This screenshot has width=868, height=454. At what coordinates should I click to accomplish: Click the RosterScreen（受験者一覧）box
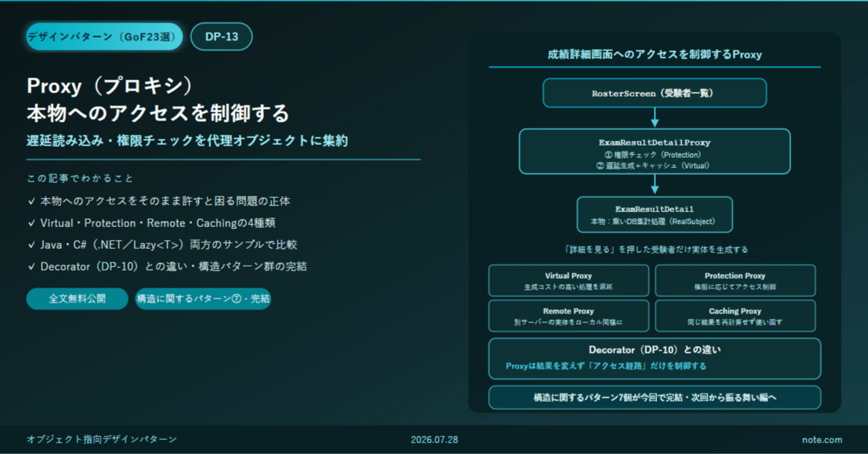[x=654, y=93]
